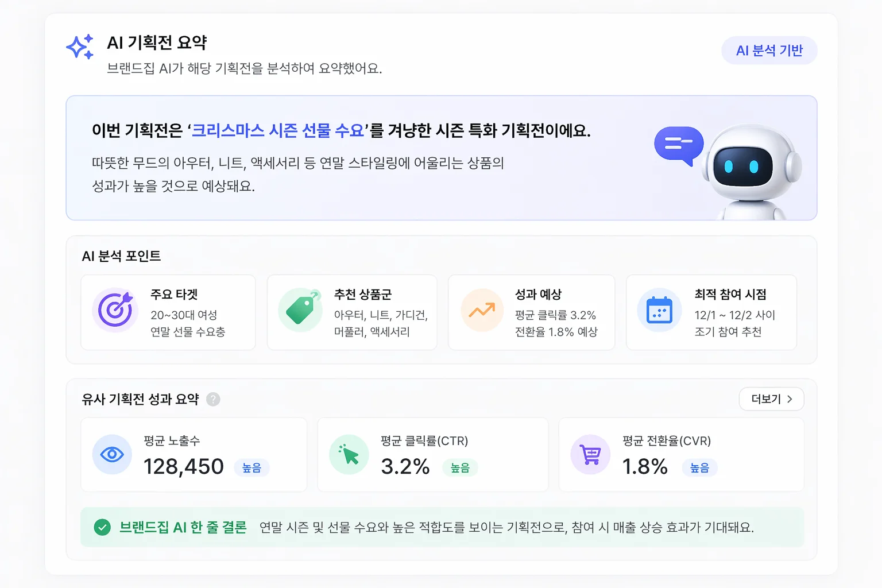
Task: Click the 성과 예상 trend arrow icon
Action: 482,311
